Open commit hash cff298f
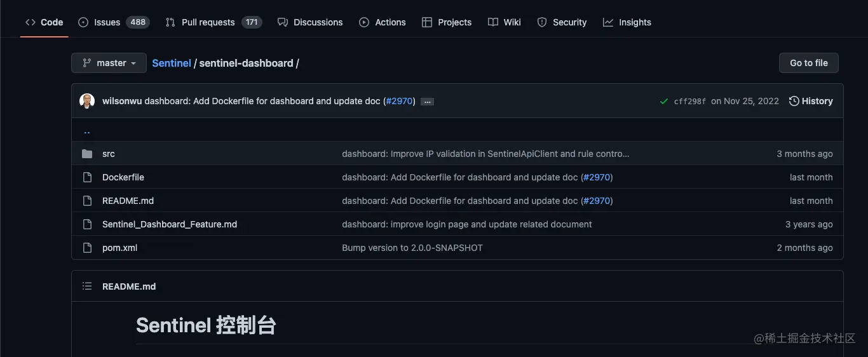This screenshot has width=868, height=357. click(x=690, y=102)
